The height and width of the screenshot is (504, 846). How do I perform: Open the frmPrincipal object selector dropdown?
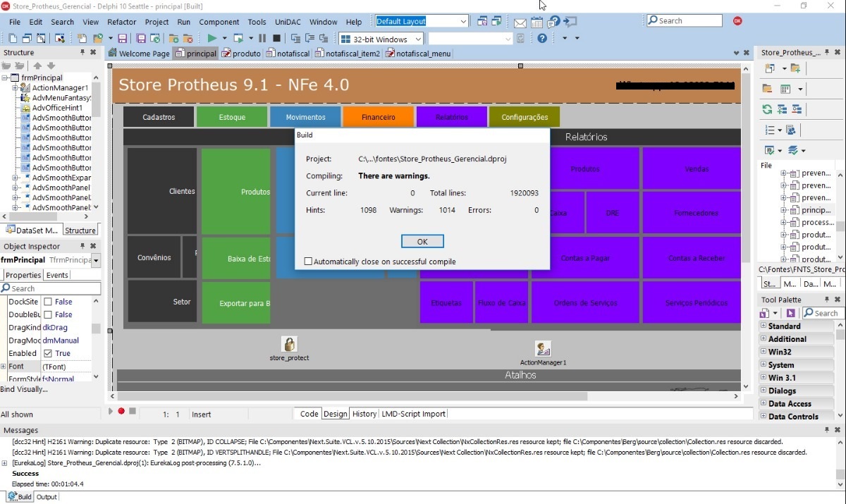pos(96,261)
